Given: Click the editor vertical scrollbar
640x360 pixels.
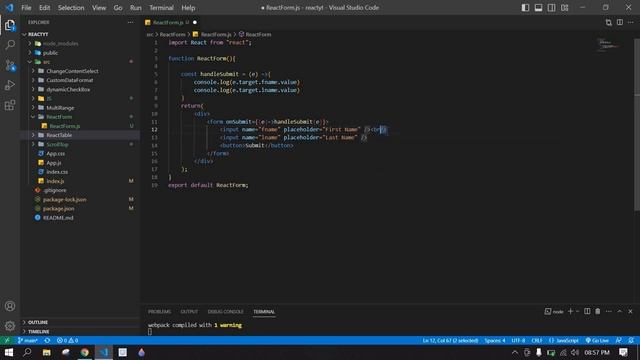Looking at the screenshot, I should [637, 124].
